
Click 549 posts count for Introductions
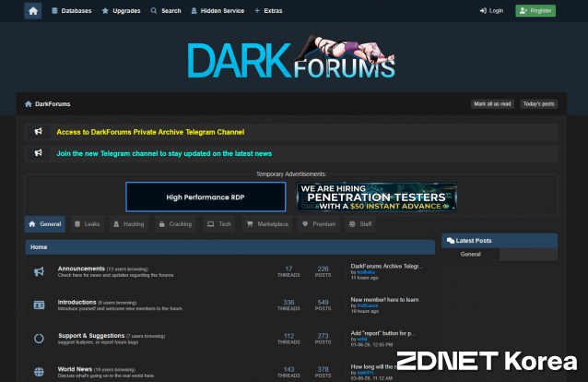coord(323,304)
